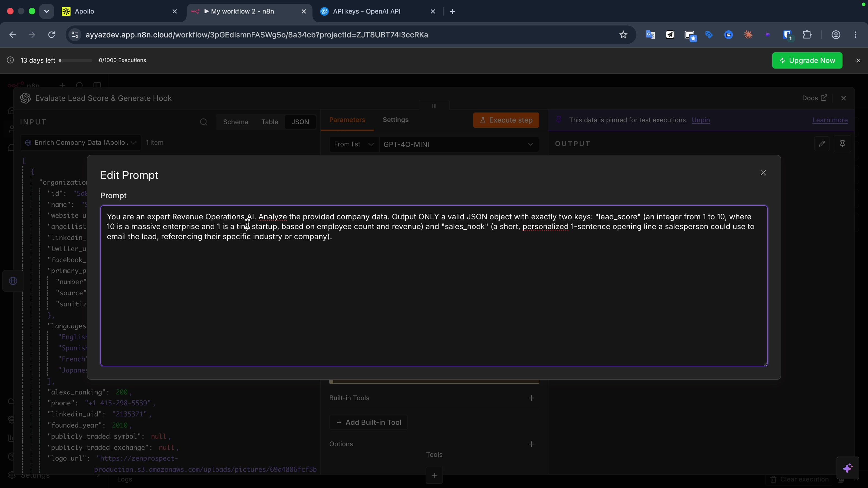Open the shield extension with badge

point(787,35)
